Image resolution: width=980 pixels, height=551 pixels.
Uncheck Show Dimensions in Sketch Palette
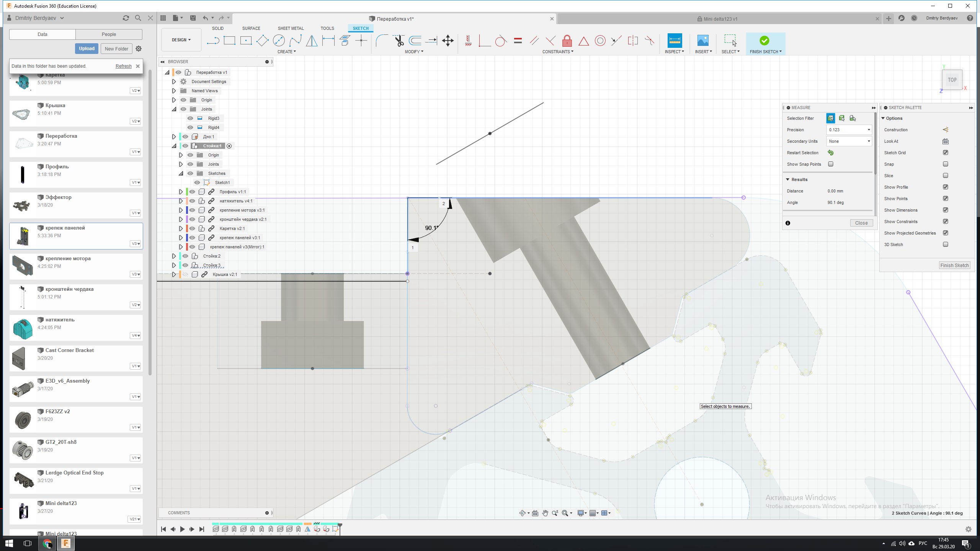coord(946,210)
